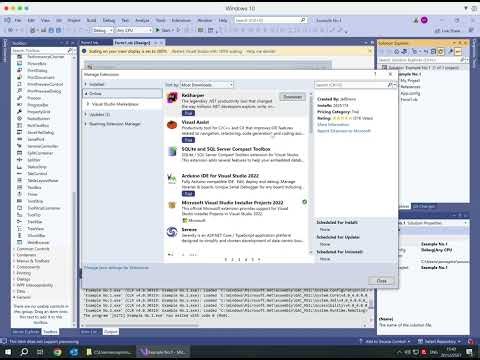This screenshot has height=360, width=480.
Task: Open the user account avatar
Action: coord(424,20)
